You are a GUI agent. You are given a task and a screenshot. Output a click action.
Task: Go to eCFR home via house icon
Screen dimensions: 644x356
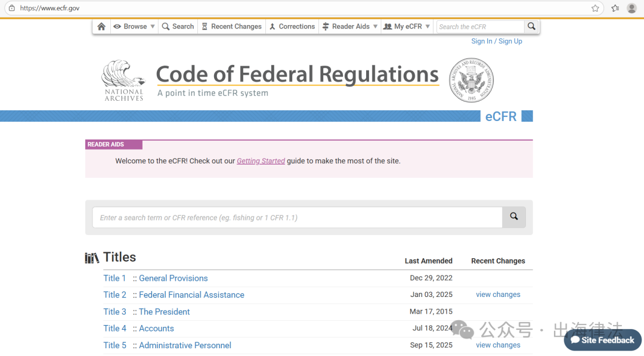tap(101, 27)
